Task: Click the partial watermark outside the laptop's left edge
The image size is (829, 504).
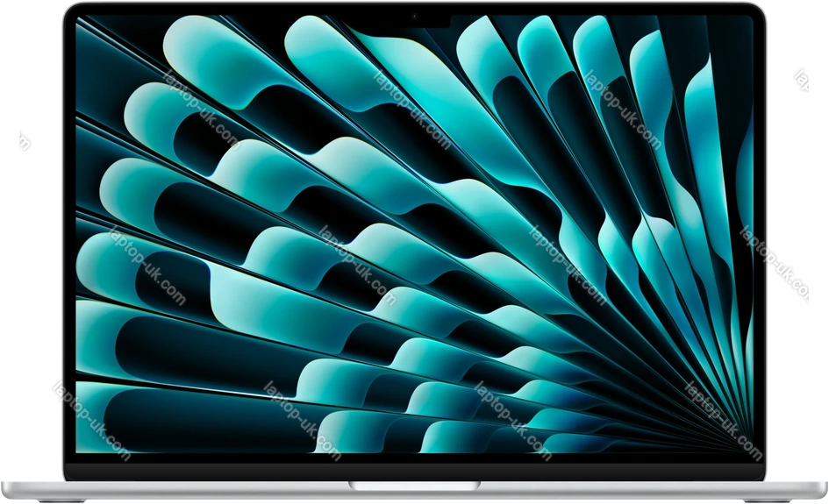Action: 25,140
